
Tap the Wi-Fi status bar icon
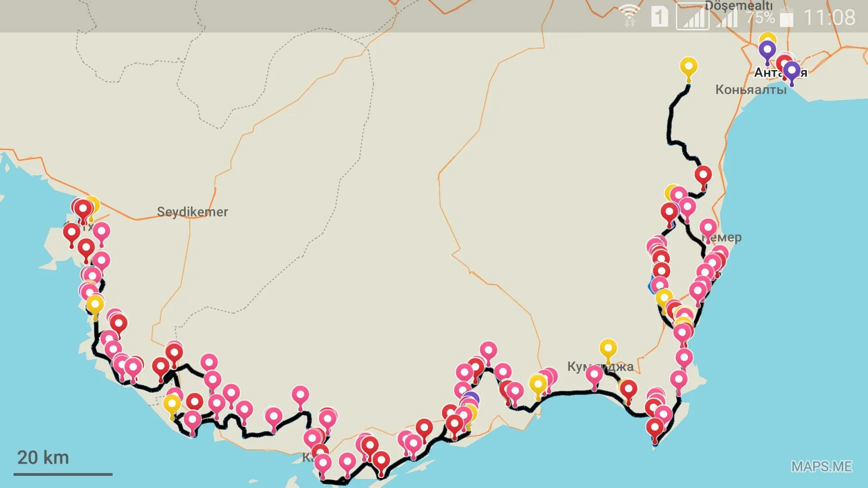tap(629, 16)
